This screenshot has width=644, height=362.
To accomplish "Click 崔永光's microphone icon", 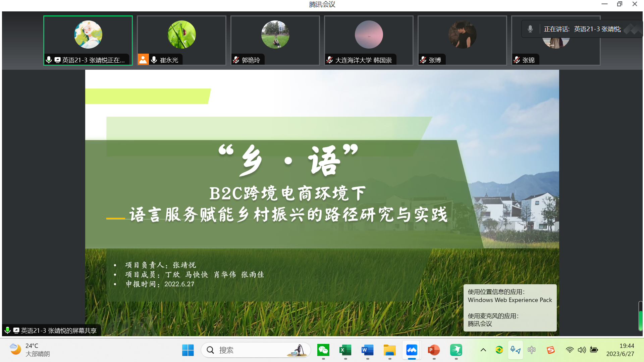I will (154, 60).
